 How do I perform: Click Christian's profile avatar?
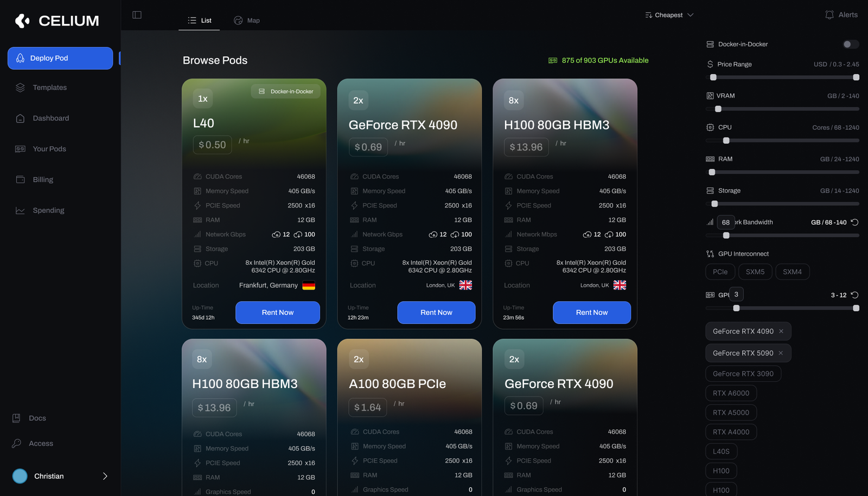(x=20, y=476)
